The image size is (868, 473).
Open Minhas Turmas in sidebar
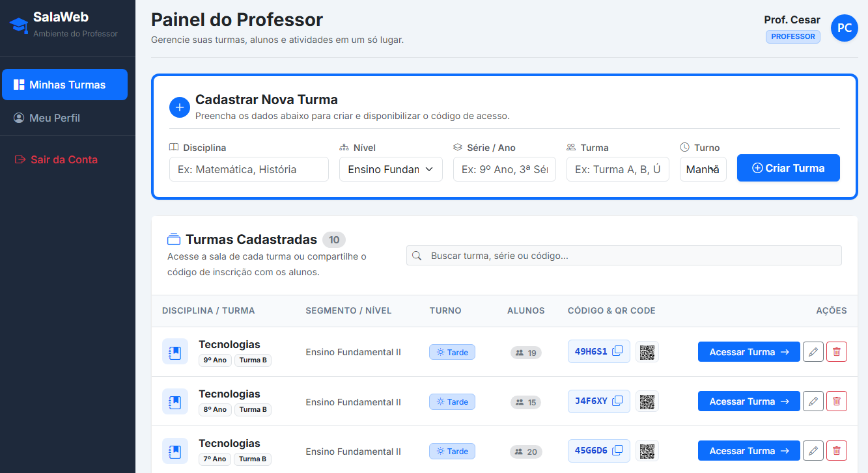point(64,85)
